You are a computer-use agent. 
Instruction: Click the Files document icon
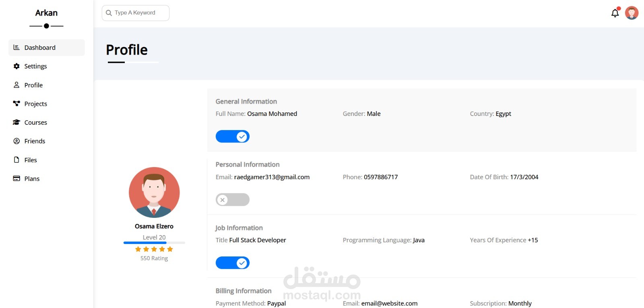pos(17,160)
